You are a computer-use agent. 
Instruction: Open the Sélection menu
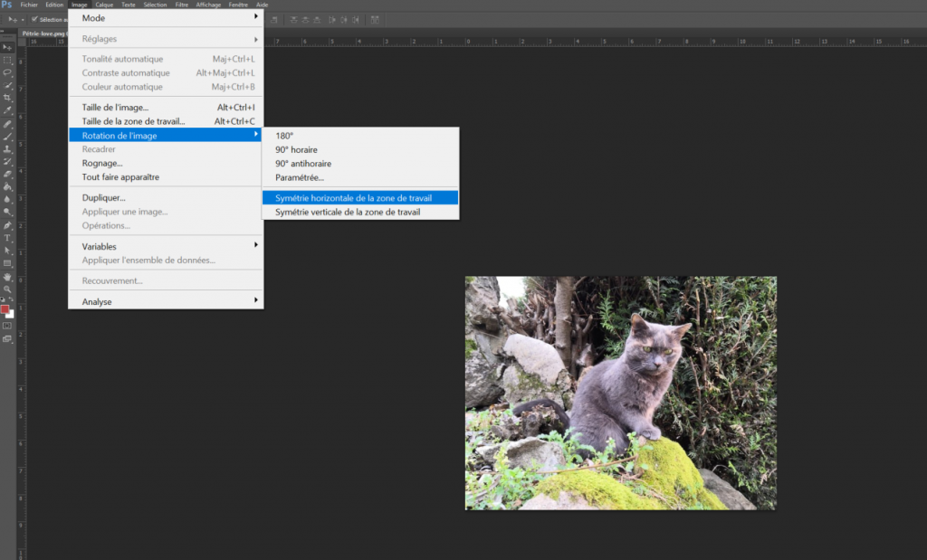[155, 5]
